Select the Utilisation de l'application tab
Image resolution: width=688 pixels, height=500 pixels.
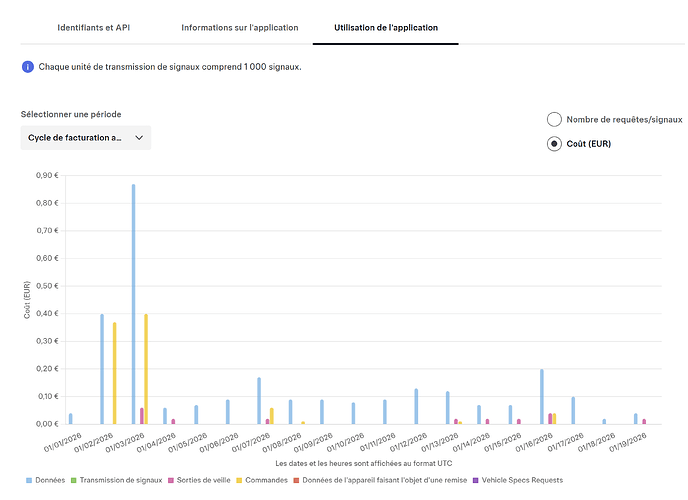tap(386, 27)
